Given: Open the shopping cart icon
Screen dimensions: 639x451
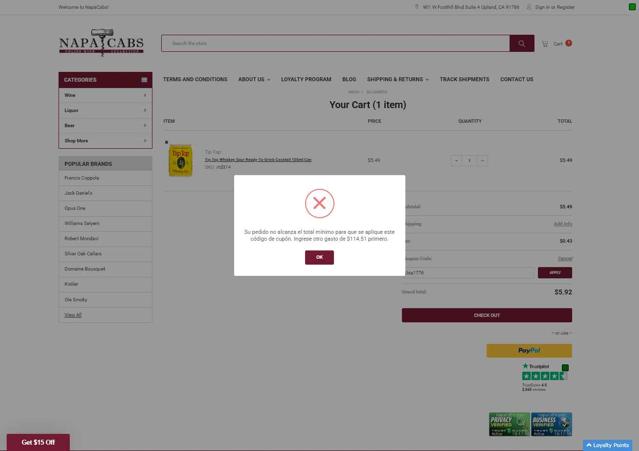Looking at the screenshot, I should click(x=545, y=44).
